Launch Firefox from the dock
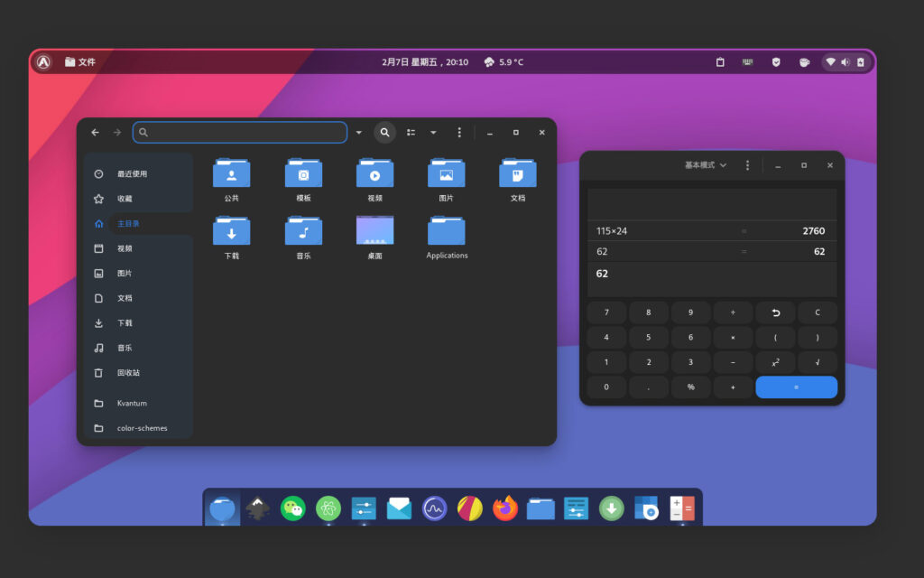Screen dimensions: 924x578 click(x=505, y=508)
